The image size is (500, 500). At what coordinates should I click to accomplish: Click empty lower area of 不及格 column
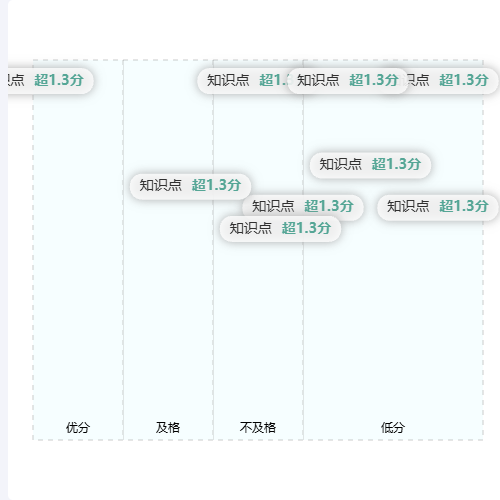[258, 333]
